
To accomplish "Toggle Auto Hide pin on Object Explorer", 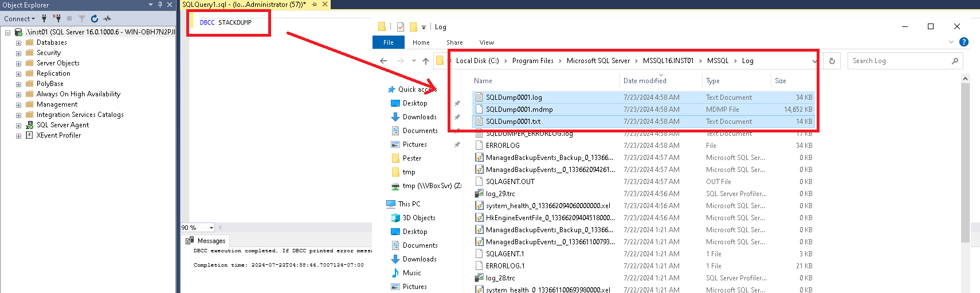I will click(160, 5).
